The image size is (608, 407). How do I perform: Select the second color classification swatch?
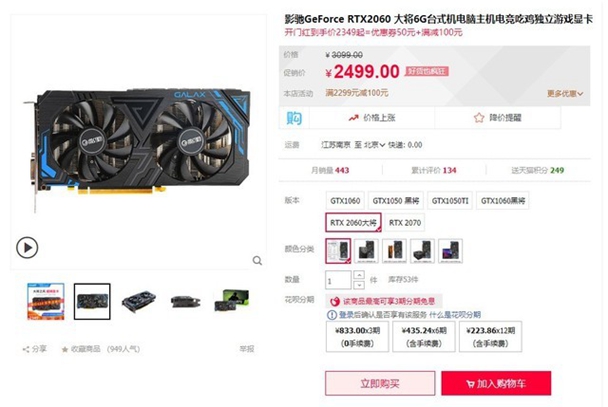point(366,251)
